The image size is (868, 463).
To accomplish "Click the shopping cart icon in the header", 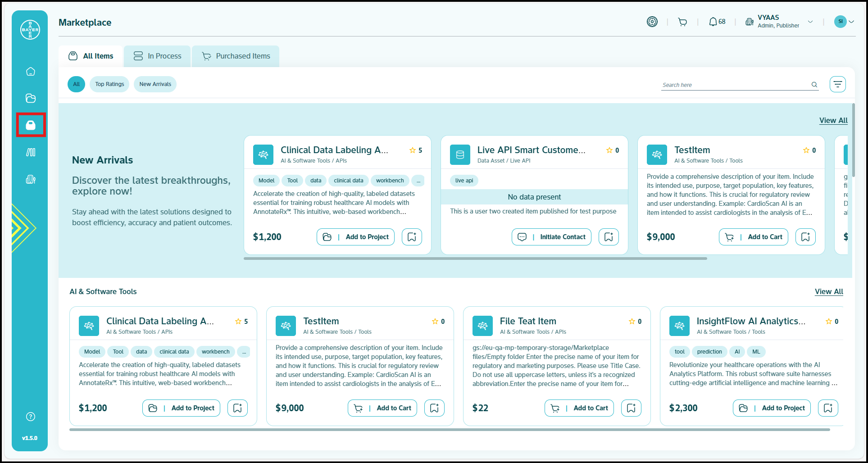I will click(x=682, y=22).
